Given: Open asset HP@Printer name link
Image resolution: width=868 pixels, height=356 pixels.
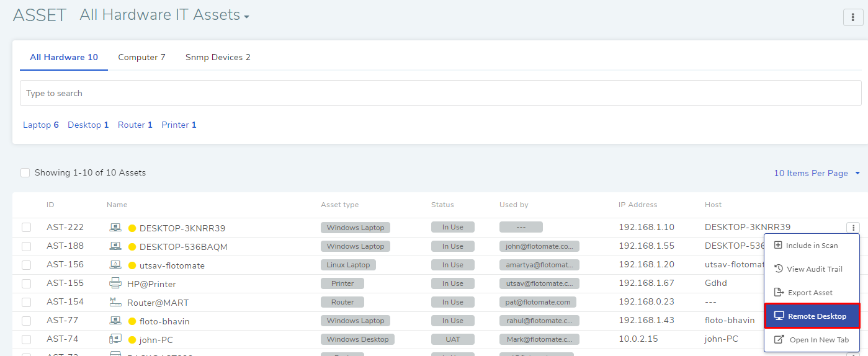Looking at the screenshot, I should point(151,284).
